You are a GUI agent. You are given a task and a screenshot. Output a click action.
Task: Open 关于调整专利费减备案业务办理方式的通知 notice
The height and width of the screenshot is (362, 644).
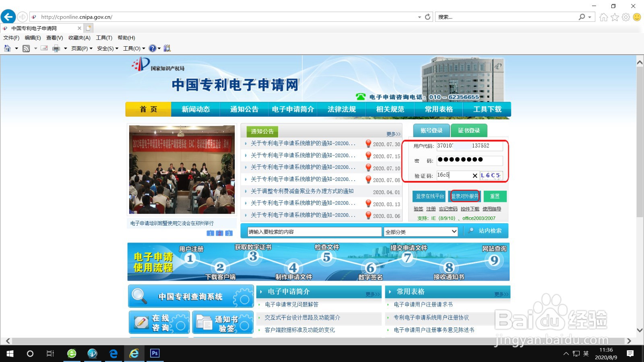(302, 191)
